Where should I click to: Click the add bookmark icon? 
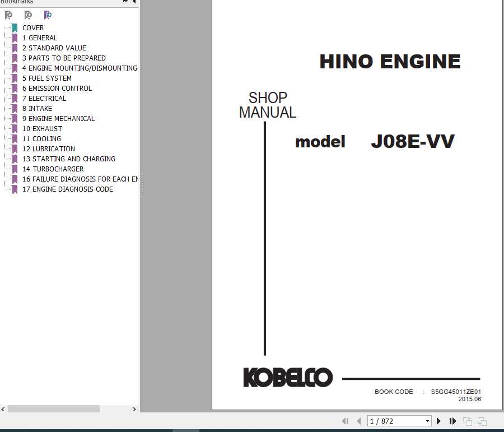28,15
